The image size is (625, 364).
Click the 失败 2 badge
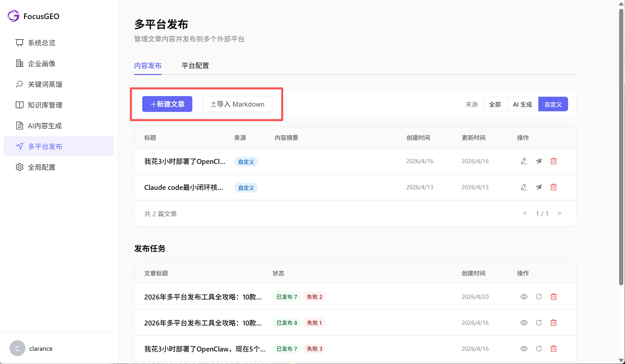point(314,297)
